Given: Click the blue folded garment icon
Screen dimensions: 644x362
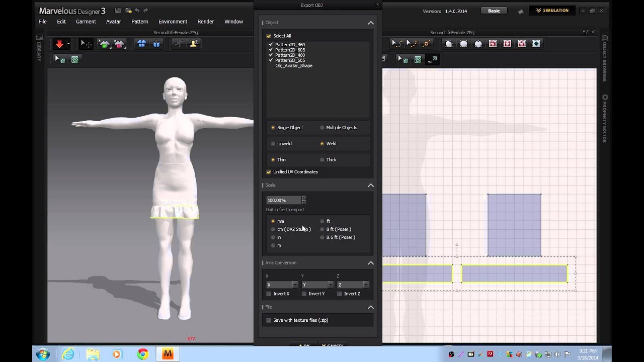Looking at the screenshot, I should [x=156, y=44].
